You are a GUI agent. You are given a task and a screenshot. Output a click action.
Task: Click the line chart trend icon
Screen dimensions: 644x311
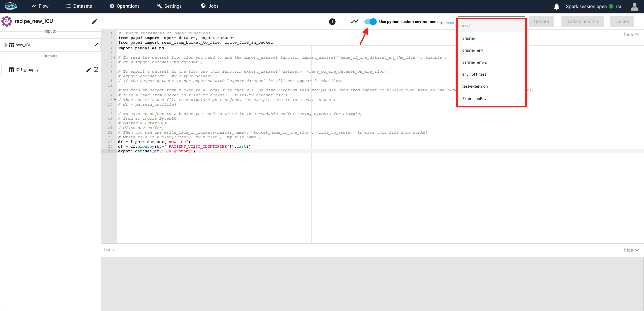(x=355, y=22)
